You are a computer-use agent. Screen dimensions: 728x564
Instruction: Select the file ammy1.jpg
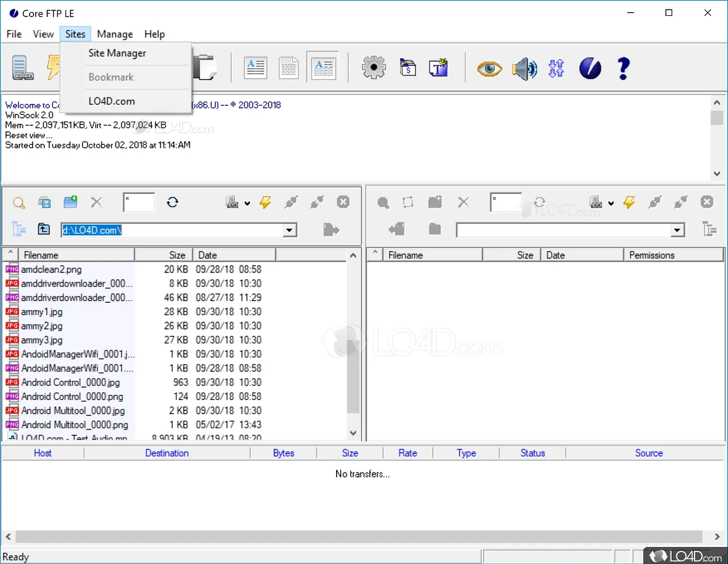42,312
